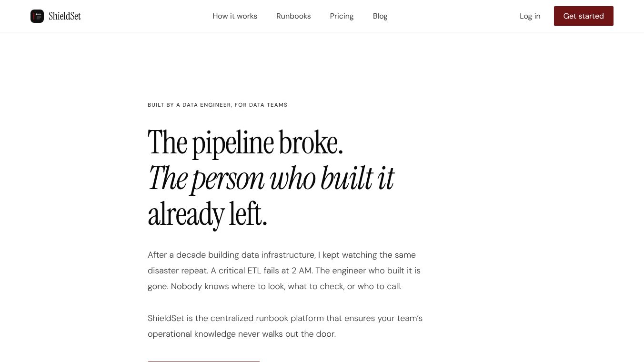Screen dimensions: 644x362
Task: Click the 'The pipeline broke.' headline
Action: (245, 142)
